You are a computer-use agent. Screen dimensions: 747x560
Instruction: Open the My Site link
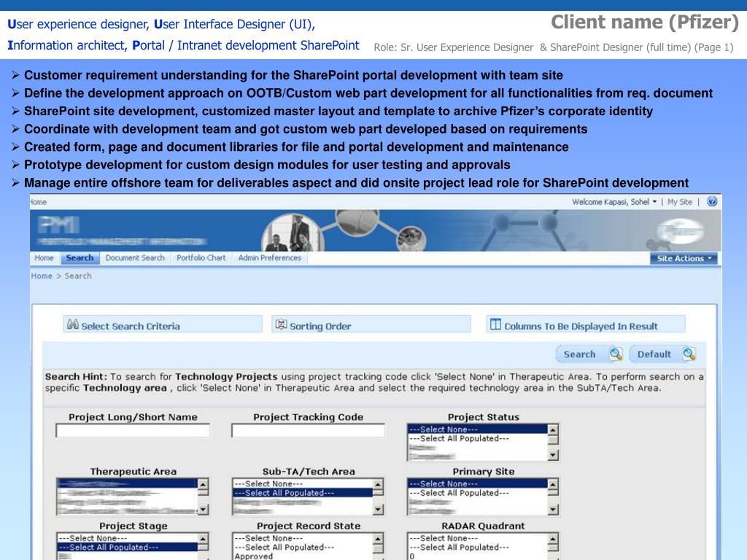point(679,202)
